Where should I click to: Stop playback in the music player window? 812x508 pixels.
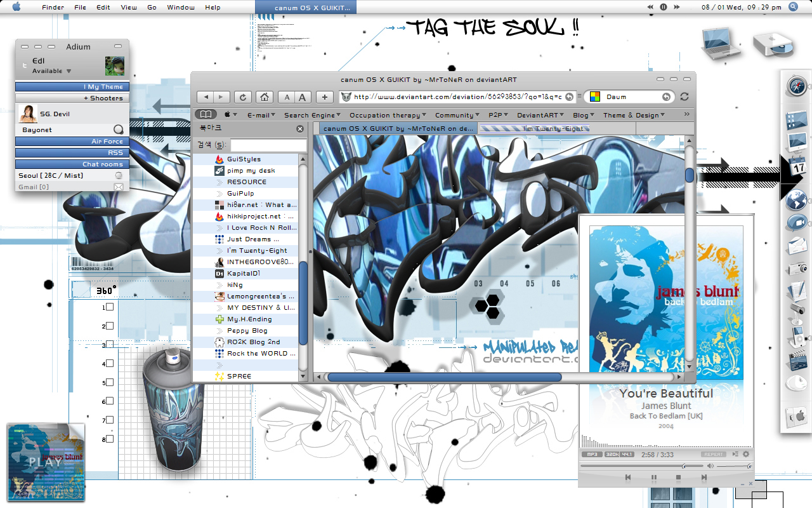coord(678,477)
